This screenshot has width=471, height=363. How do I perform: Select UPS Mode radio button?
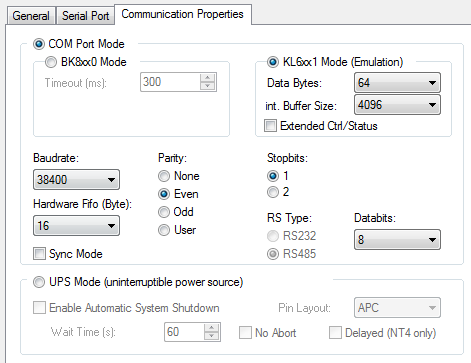pyautogui.click(x=39, y=282)
